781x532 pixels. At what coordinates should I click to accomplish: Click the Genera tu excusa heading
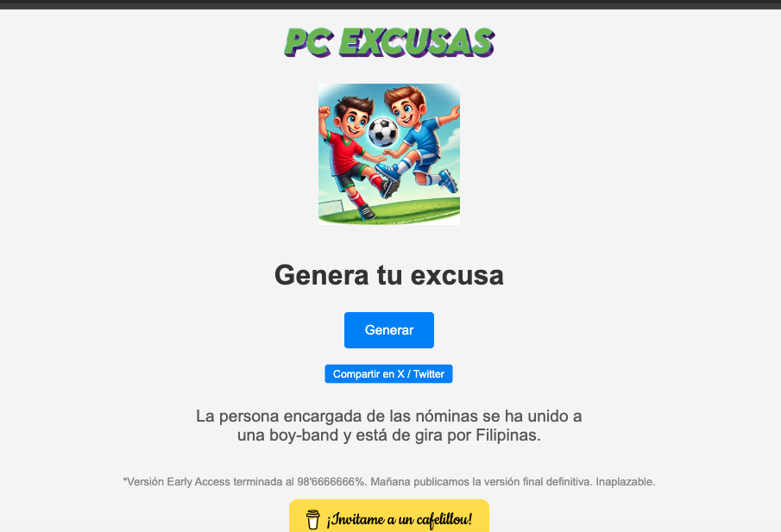coord(389,275)
